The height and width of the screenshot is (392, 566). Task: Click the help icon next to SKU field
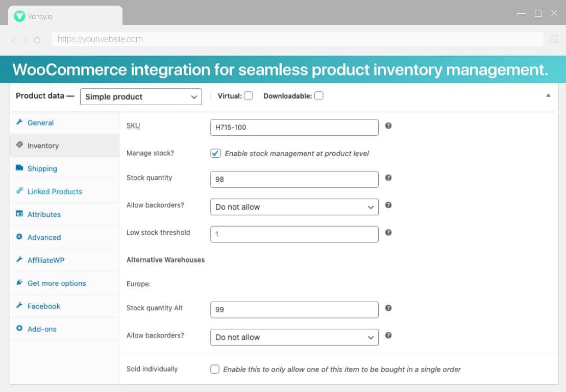coord(388,126)
